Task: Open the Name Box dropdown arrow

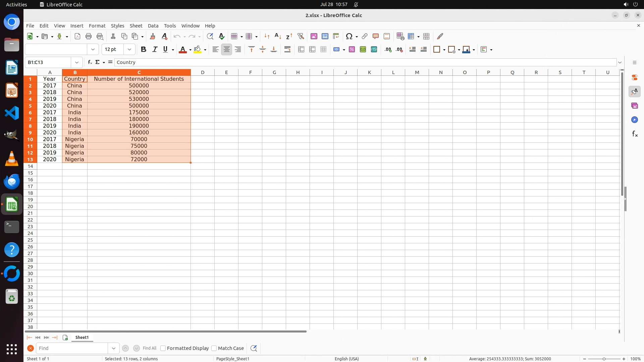Action: pos(77,62)
